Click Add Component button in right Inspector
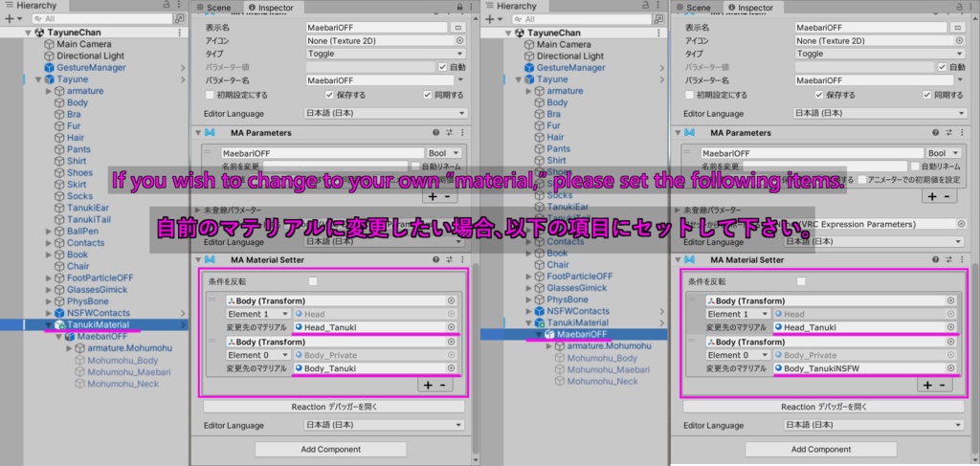Image resolution: width=980 pixels, height=466 pixels. point(820,449)
